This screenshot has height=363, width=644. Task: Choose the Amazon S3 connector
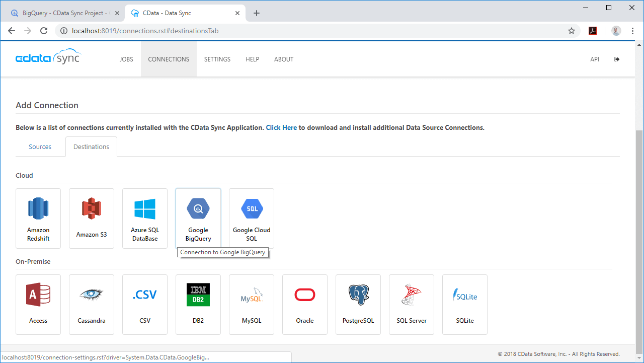point(92,218)
